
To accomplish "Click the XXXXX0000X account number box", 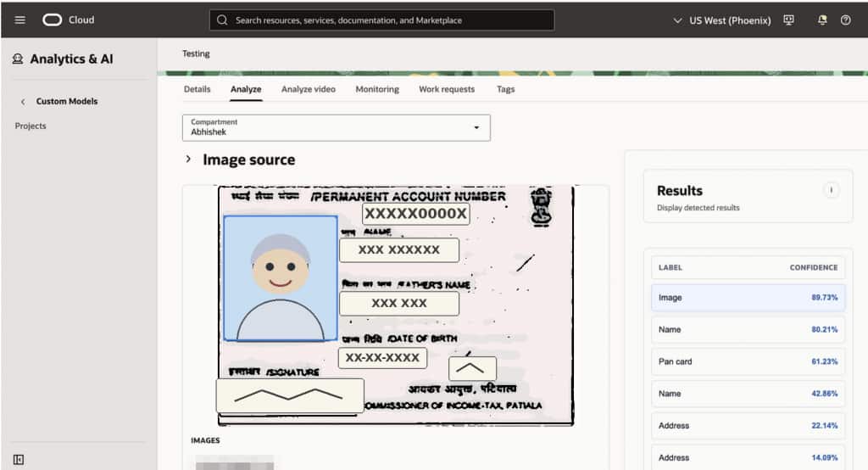I will click(x=415, y=214).
